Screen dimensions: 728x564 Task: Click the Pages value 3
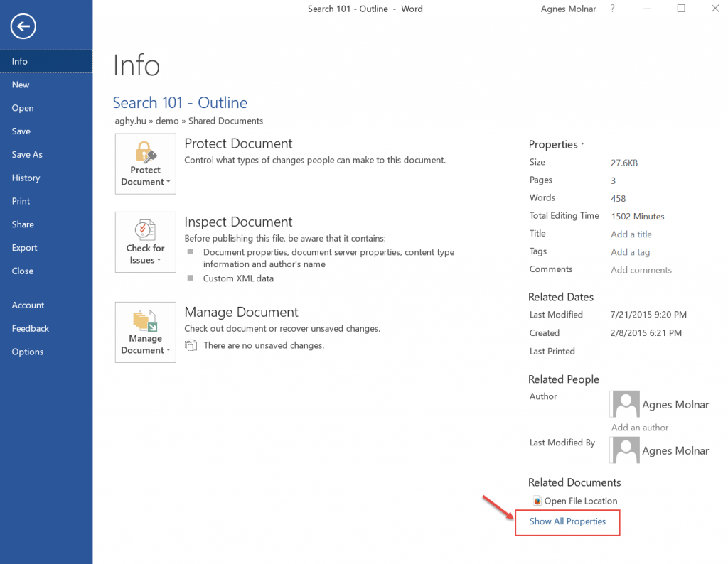coord(613,181)
